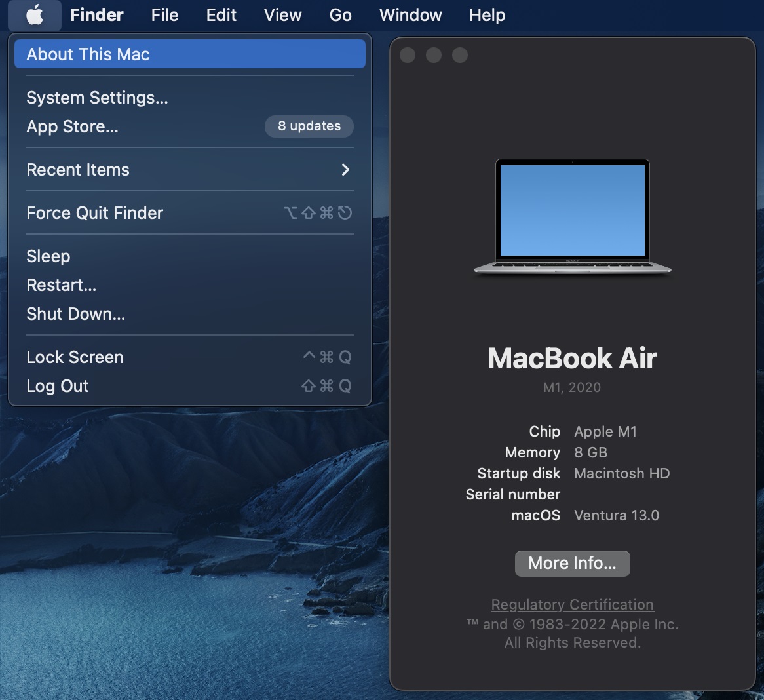Viewport: 764px width, 700px height.
Task: Click the 8 updates badge
Action: (x=309, y=126)
